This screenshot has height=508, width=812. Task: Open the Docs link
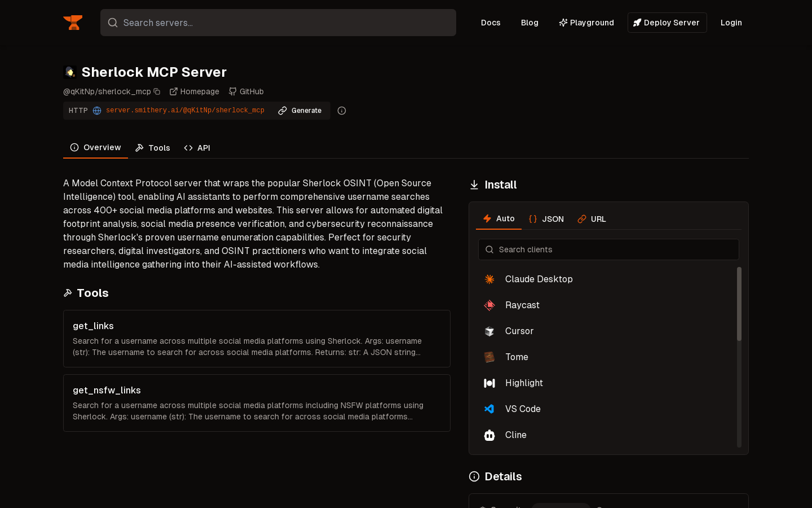pos(491,23)
